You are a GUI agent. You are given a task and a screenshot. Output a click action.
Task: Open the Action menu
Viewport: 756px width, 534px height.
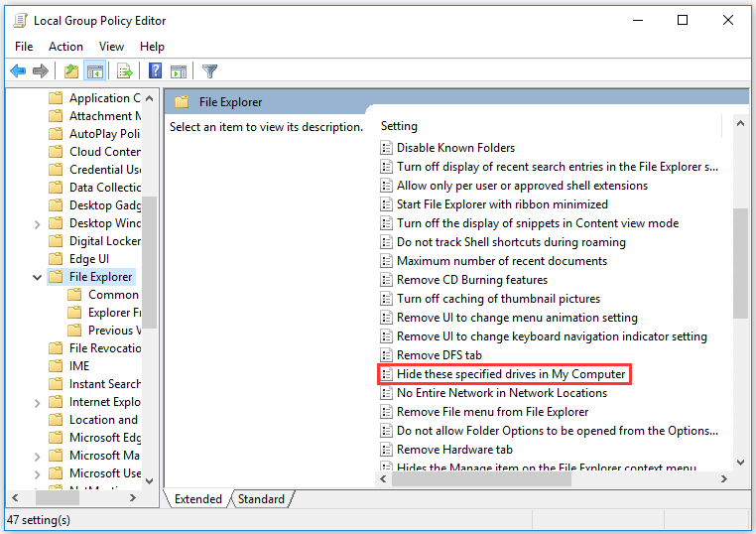(65, 47)
